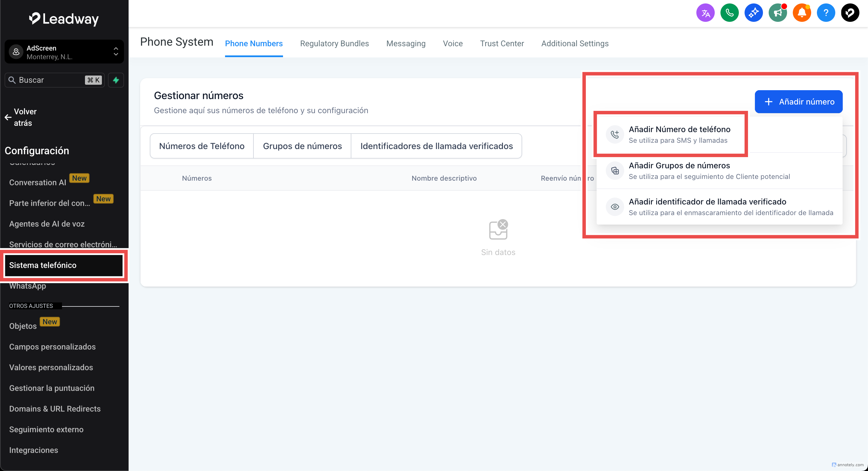Screen dimensions: 868x471
Task: Click the Volver atrás back arrow
Action: [8, 117]
